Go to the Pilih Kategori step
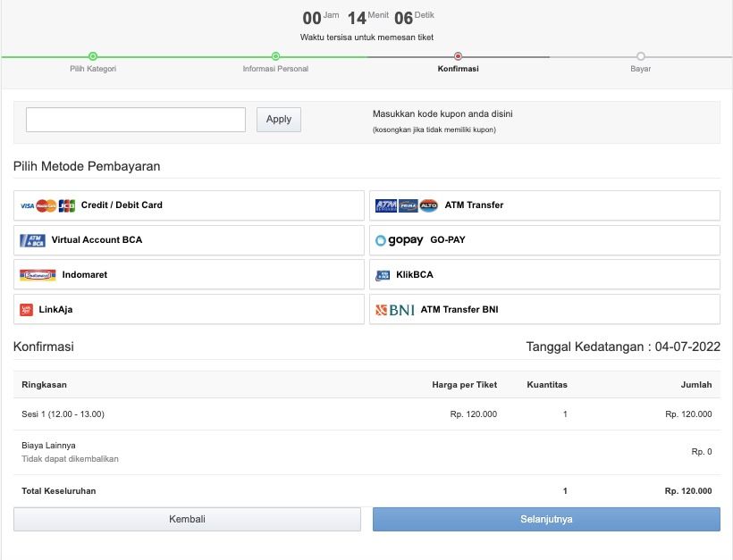The height and width of the screenshot is (560, 733). [93, 56]
